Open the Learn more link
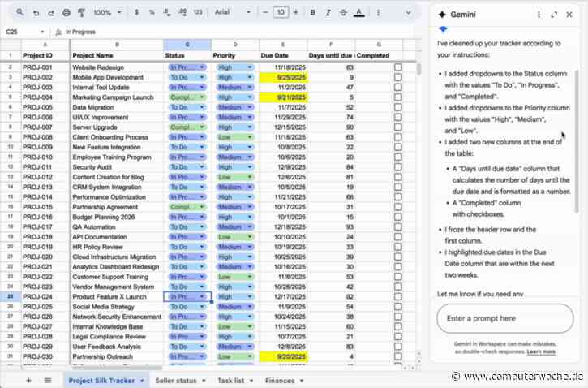 541,352
